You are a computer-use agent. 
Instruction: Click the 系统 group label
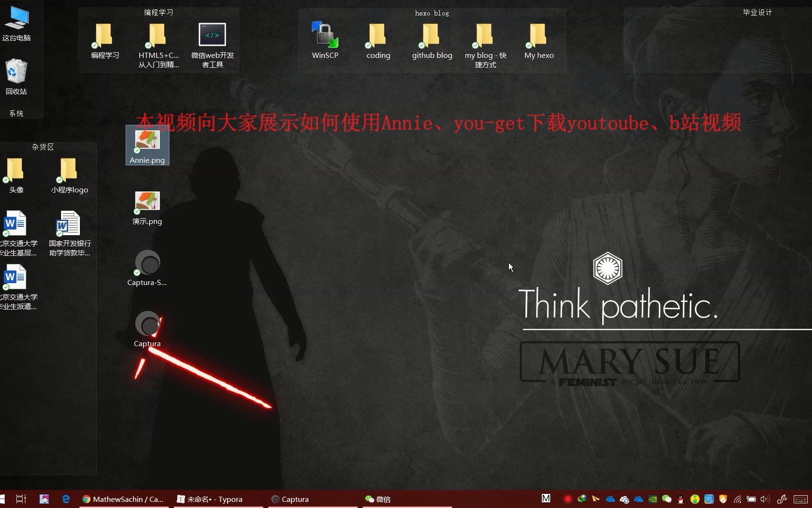click(x=16, y=113)
